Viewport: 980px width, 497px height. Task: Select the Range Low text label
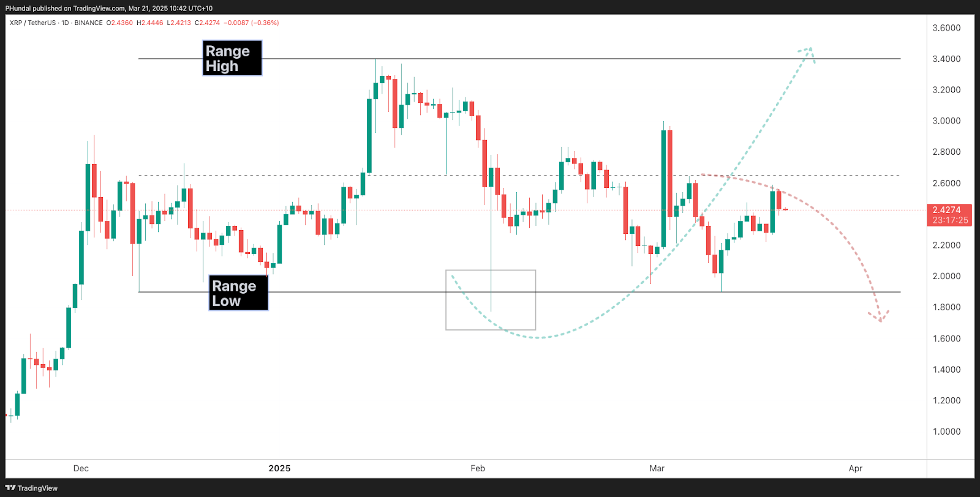coord(238,293)
